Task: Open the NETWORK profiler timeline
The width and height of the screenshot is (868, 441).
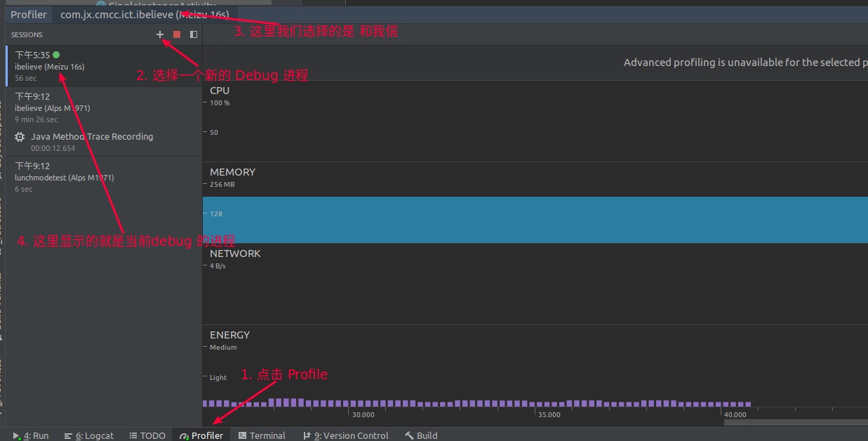Action: (535, 284)
